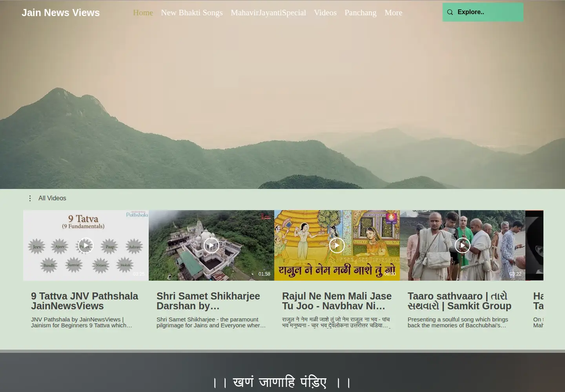Open the Videos menu item

[325, 13]
